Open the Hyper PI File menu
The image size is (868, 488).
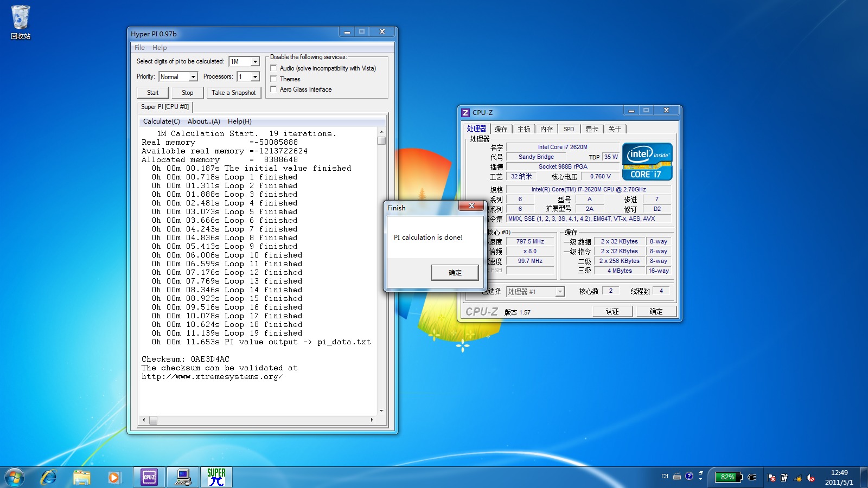[x=139, y=48]
